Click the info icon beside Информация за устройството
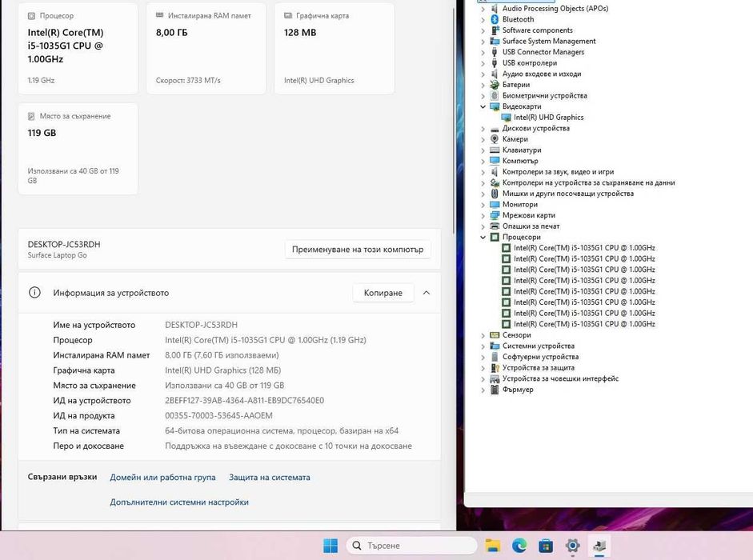 (x=34, y=293)
